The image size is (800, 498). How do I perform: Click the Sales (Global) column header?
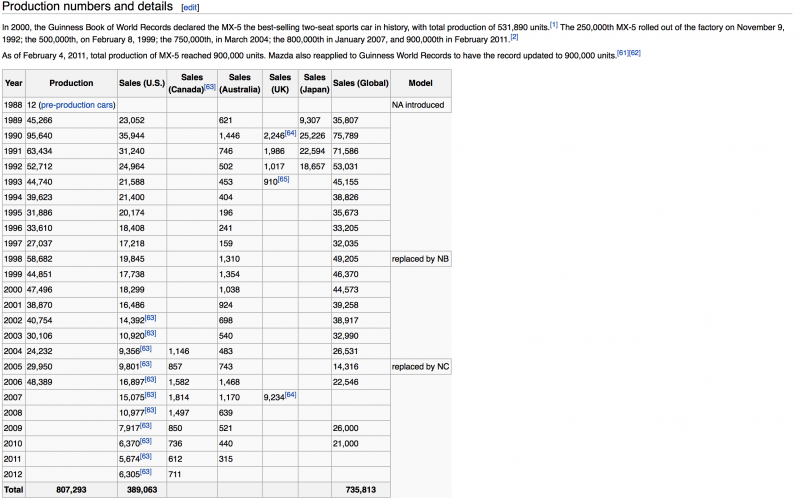(360, 83)
